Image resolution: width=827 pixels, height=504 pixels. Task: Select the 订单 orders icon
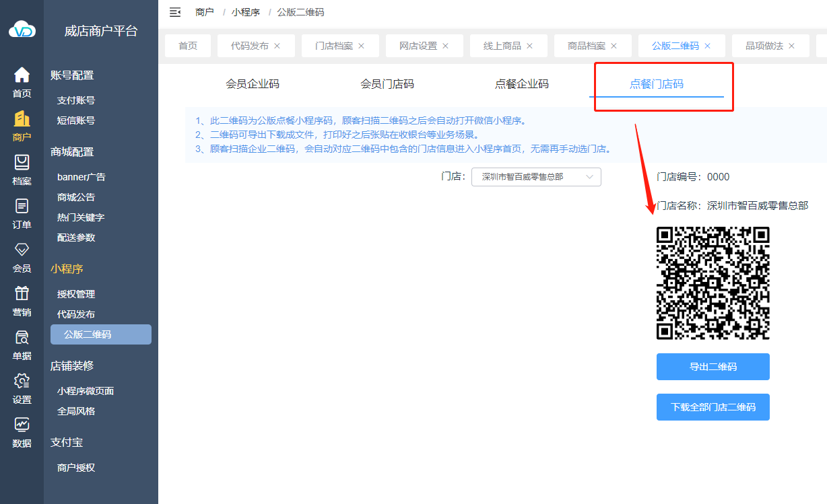22,207
